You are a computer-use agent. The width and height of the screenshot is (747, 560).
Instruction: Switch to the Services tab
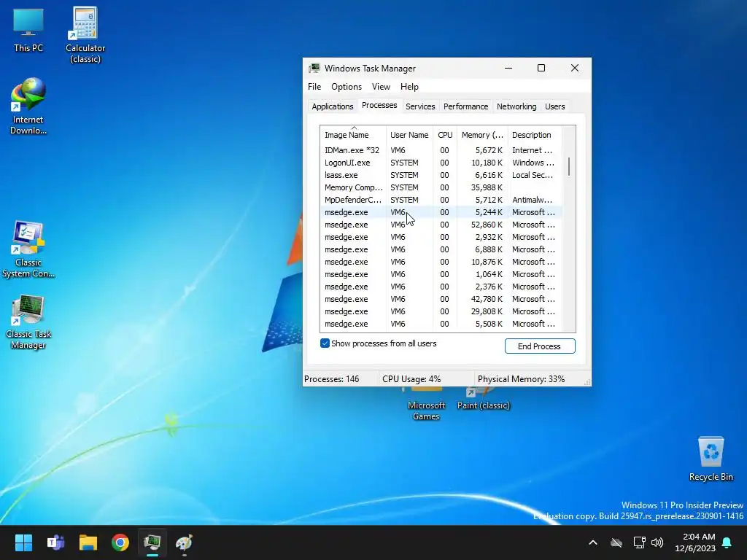coord(420,106)
